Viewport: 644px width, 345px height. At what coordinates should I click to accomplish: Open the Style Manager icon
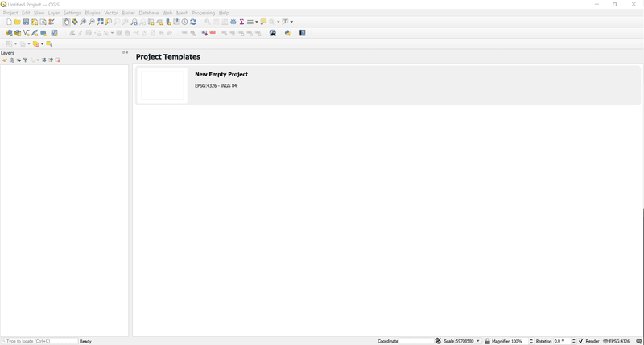pos(52,22)
